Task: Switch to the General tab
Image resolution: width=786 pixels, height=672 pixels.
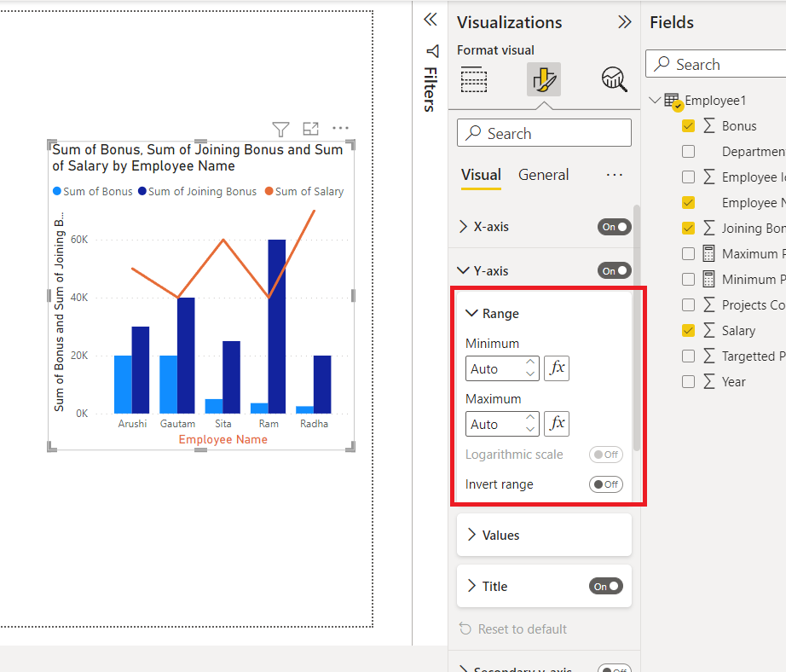Action: [x=543, y=175]
